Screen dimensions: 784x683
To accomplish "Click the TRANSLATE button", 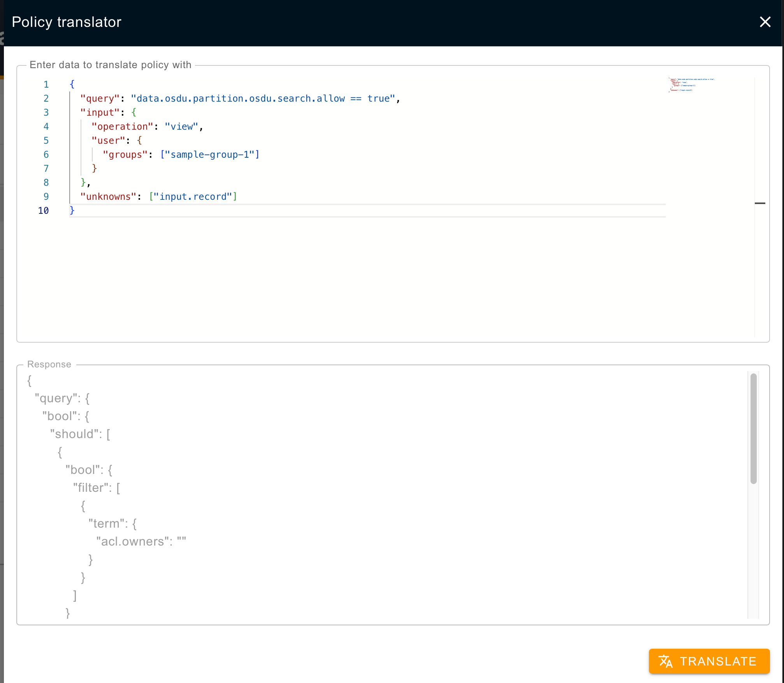I will (x=709, y=661).
